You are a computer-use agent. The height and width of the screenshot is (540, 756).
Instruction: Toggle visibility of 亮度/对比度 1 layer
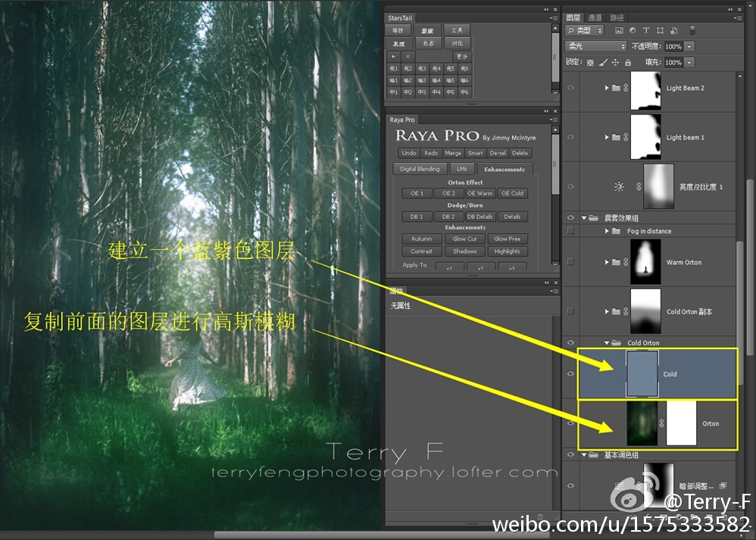[x=571, y=186]
